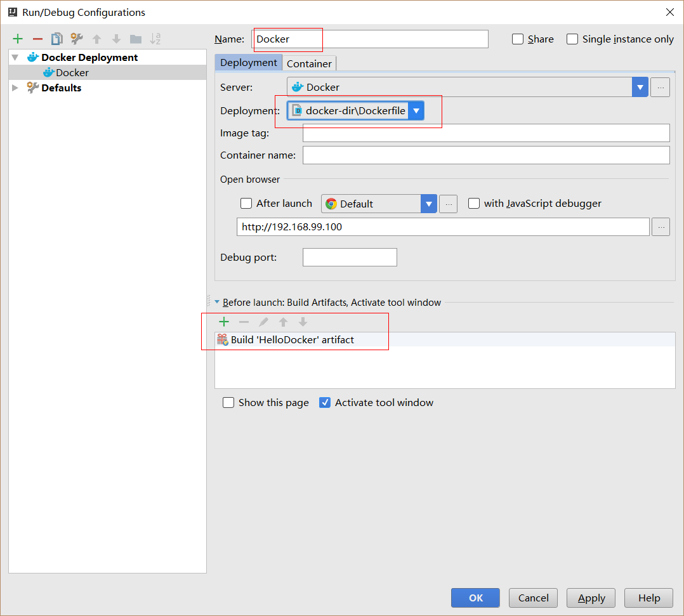Click the OK button
This screenshot has height=616, width=684.
point(475,598)
